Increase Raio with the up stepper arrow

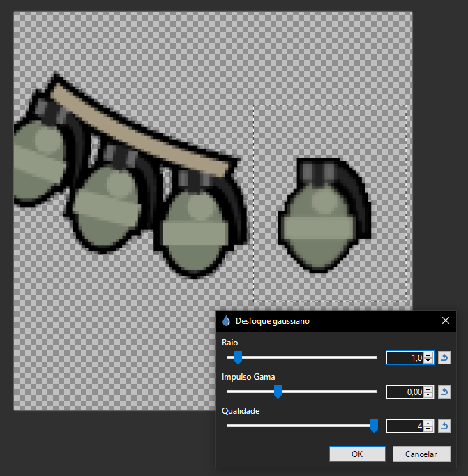pyautogui.click(x=428, y=355)
